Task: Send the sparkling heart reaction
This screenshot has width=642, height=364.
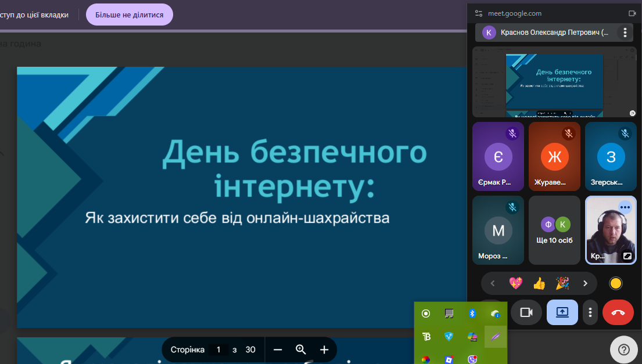Action: click(515, 283)
